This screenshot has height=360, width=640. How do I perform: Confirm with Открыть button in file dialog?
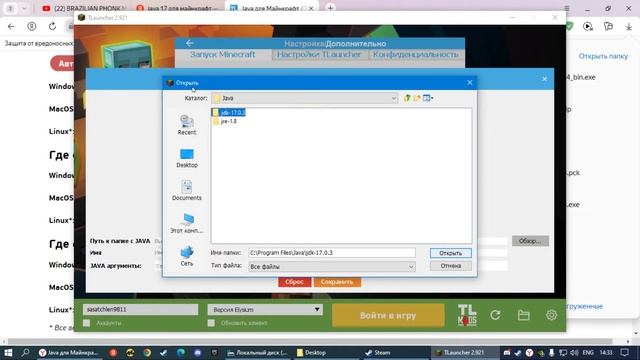point(451,253)
